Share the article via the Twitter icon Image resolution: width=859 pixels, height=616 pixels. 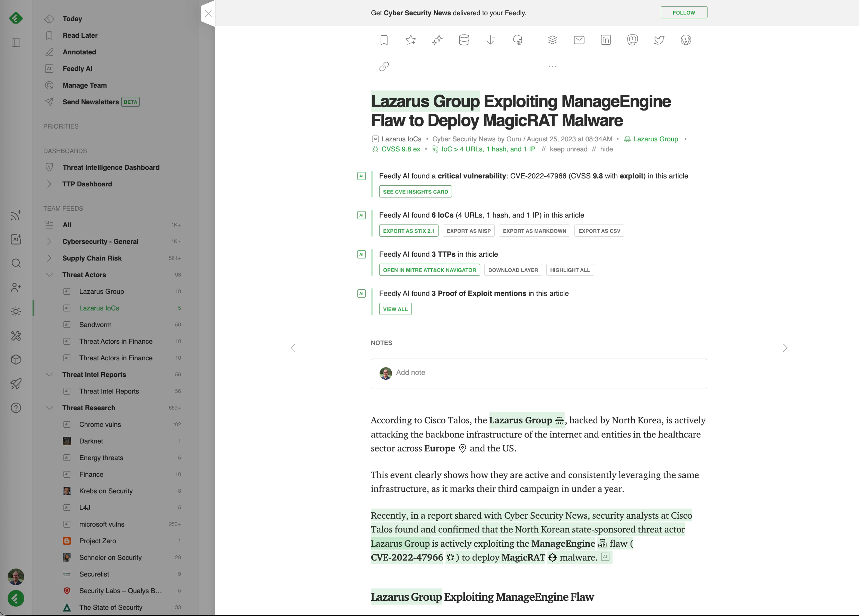(659, 40)
